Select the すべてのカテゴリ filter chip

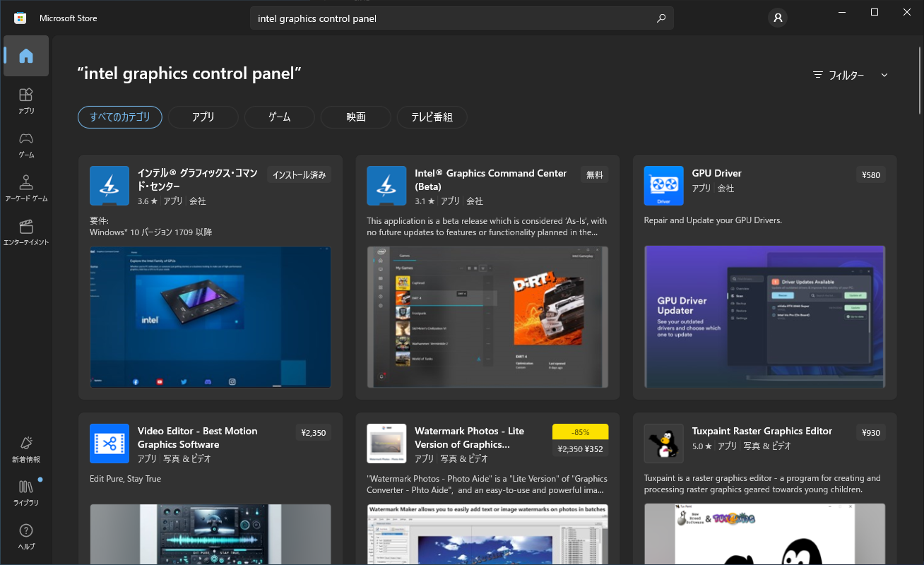pos(120,117)
